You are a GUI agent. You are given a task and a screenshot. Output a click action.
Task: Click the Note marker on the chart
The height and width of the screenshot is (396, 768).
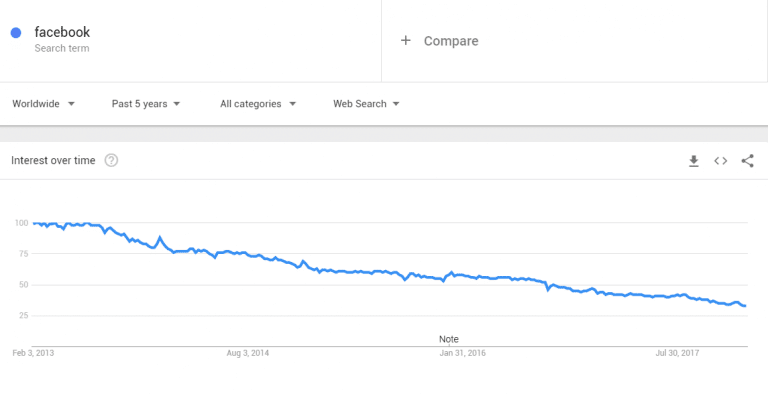click(449, 339)
